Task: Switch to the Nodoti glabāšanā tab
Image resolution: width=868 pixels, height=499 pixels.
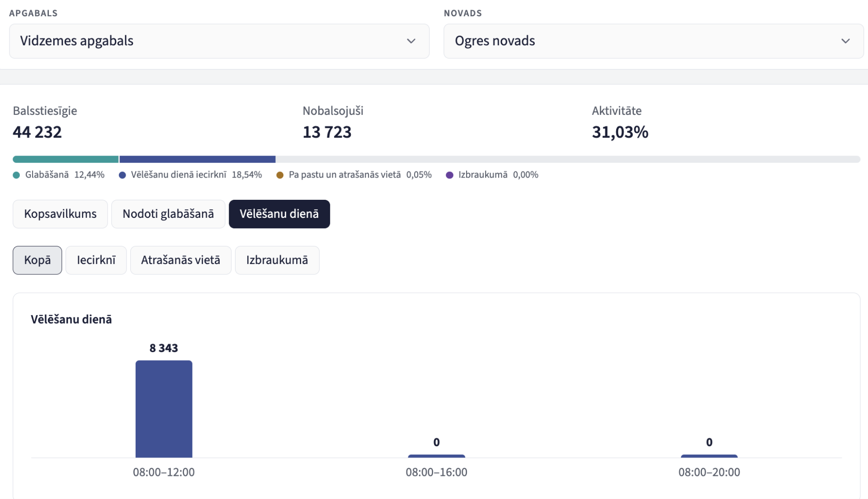Action: click(x=168, y=214)
